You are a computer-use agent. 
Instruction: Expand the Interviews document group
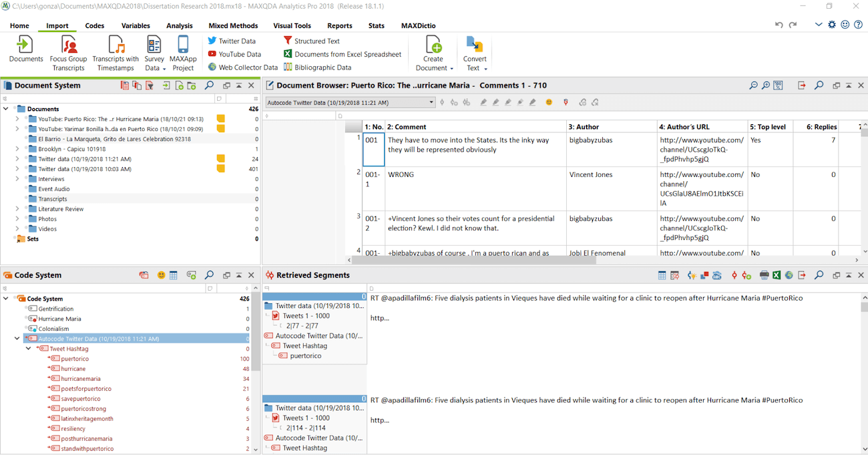point(17,179)
